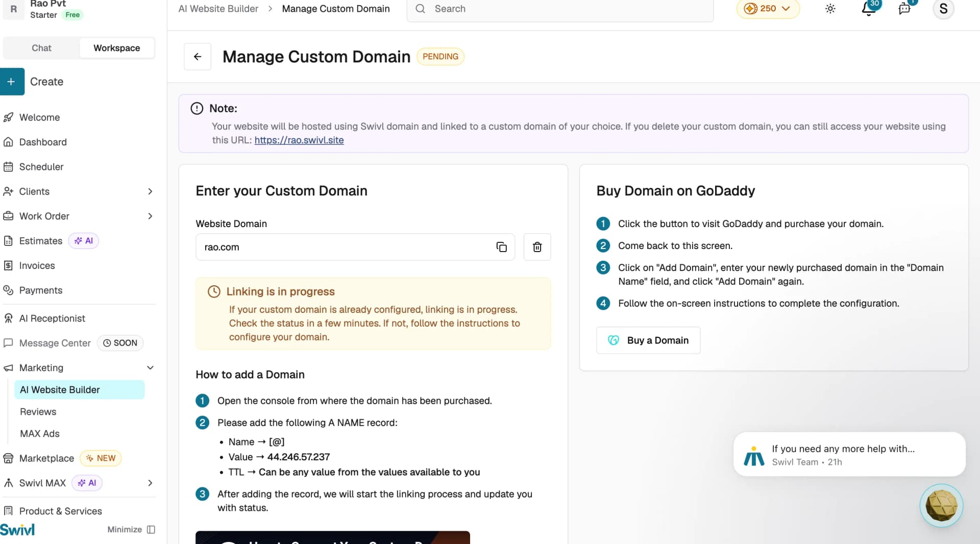980x544 pixels.
Task: Open the user avatar S menu
Action: coord(943,9)
